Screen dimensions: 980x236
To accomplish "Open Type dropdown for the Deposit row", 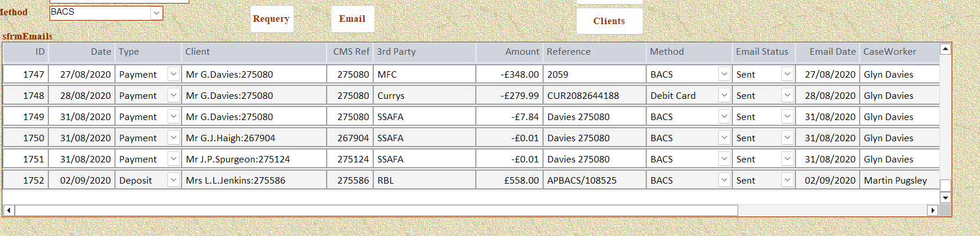I will tap(173, 180).
